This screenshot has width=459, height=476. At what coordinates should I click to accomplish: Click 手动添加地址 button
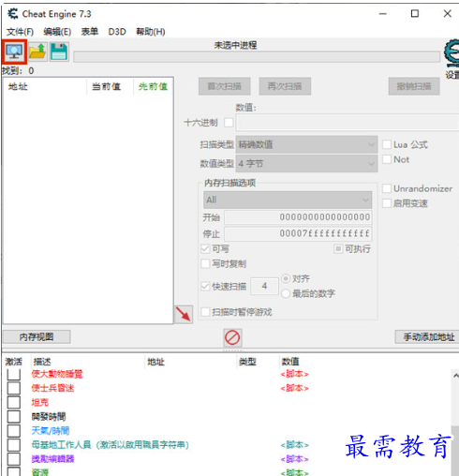[427, 336]
